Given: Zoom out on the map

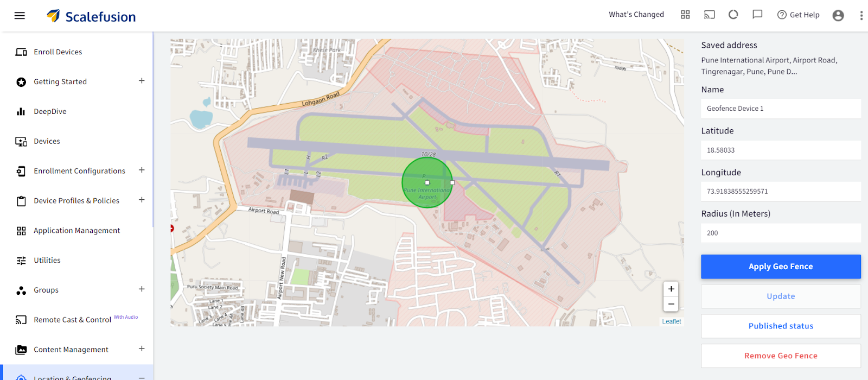Looking at the screenshot, I should tap(671, 304).
